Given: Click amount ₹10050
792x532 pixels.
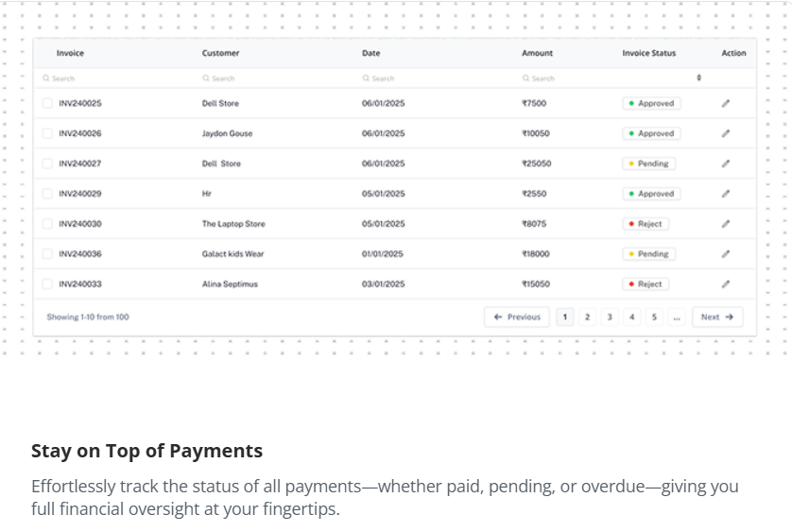Looking at the screenshot, I should pyautogui.click(x=536, y=133).
